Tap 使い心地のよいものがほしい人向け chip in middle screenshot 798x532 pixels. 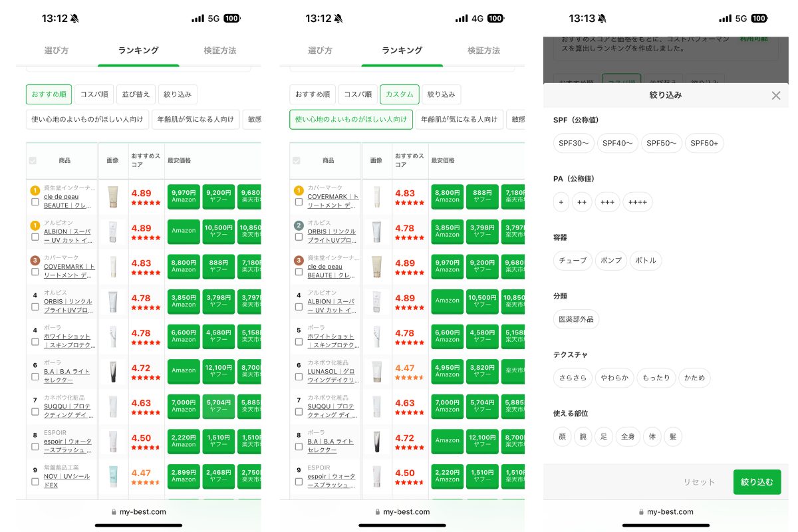pyautogui.click(x=351, y=120)
